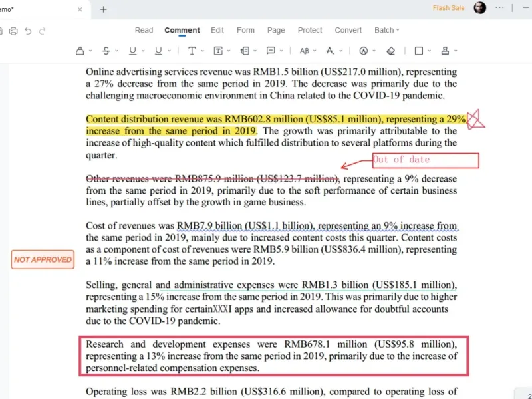This screenshot has height=399, width=532.
Task: Expand the Note comment options arrow
Action: [x=281, y=51]
